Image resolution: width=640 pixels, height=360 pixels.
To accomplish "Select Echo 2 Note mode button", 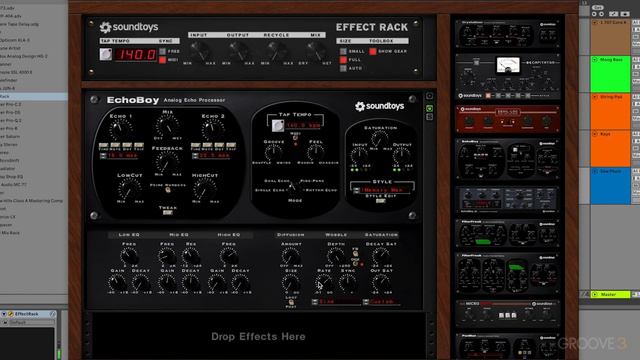I will (x=207, y=146).
